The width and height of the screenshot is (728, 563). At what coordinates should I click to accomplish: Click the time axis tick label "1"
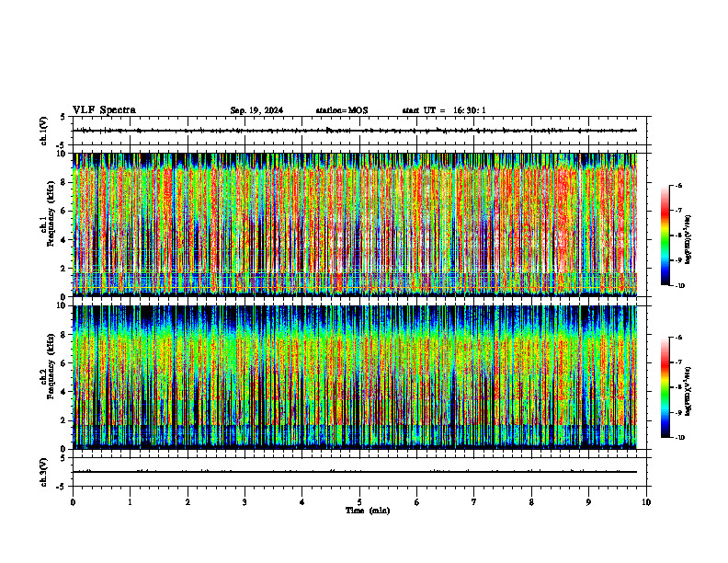(x=130, y=502)
